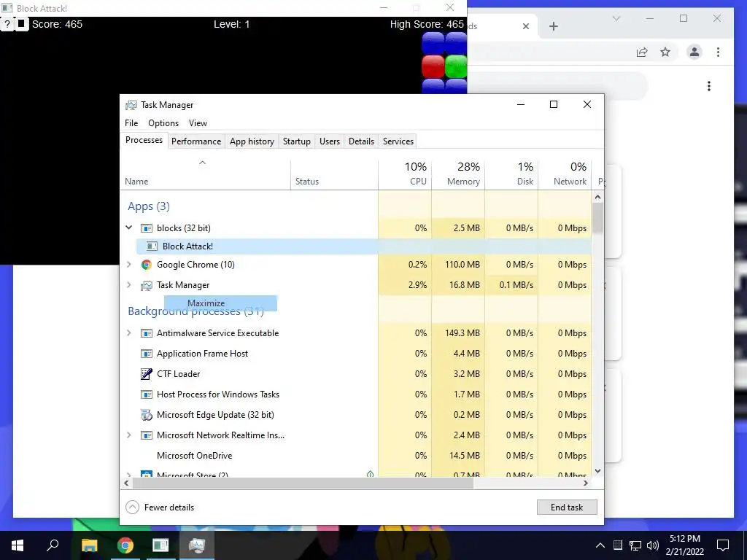Click the Chrome taskbar icon
This screenshot has width=747, height=560.
(x=125, y=545)
